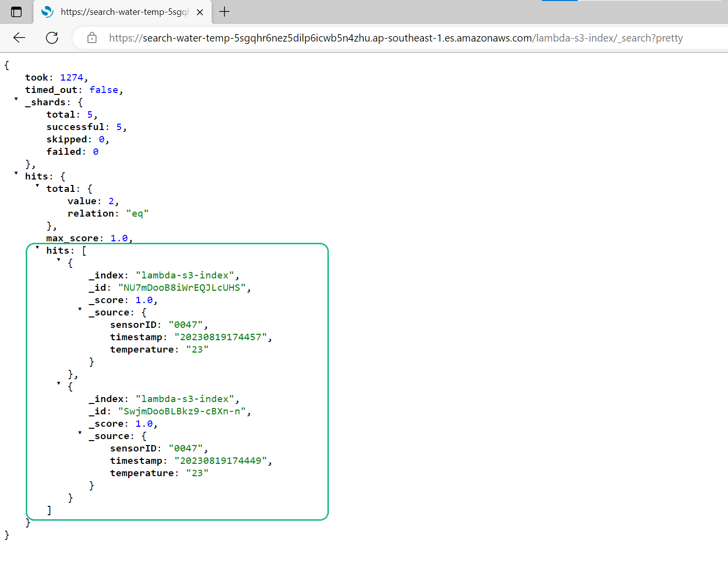Image resolution: width=728 pixels, height=584 pixels.
Task: Collapse the first hit object
Action: pyautogui.click(x=58, y=260)
